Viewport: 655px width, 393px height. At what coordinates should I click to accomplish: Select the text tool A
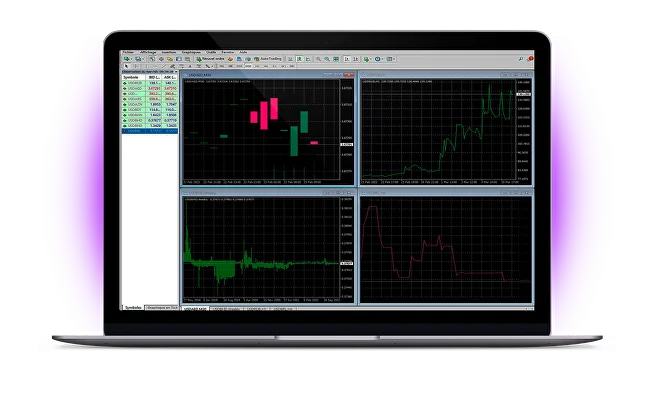[x=190, y=66]
